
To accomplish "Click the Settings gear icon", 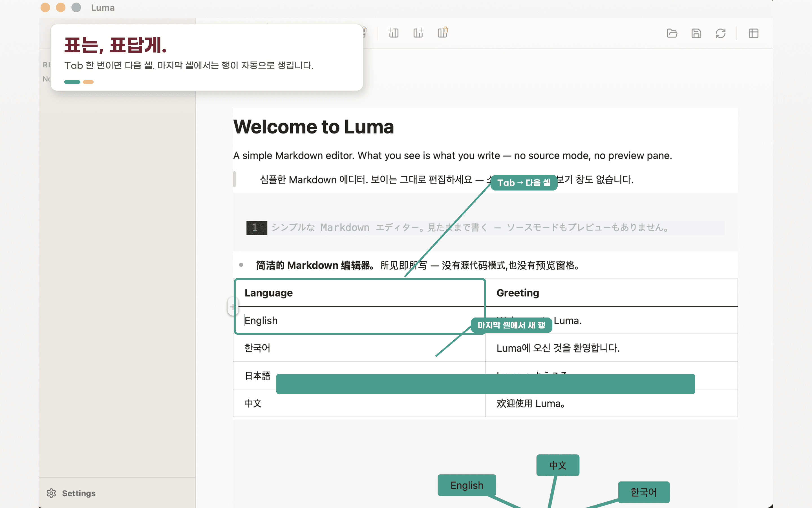I will (51, 493).
